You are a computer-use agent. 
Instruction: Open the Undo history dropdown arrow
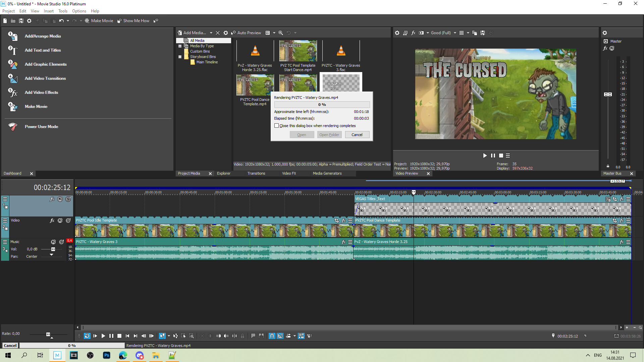coord(68,21)
